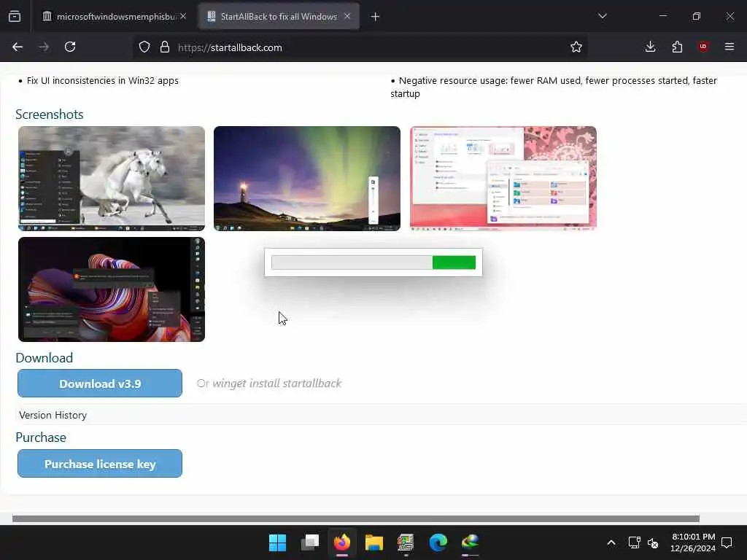Open the network status tray icon
Viewport: 747px width, 560px height.
click(634, 542)
